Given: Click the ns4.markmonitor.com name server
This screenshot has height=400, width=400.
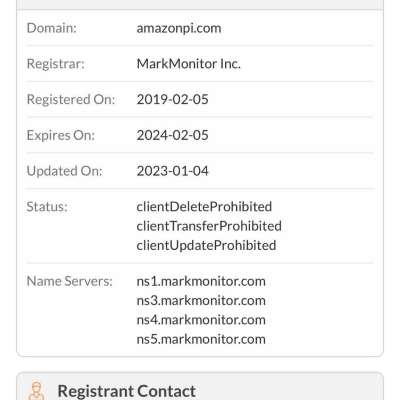Looking at the screenshot, I should click(201, 320).
